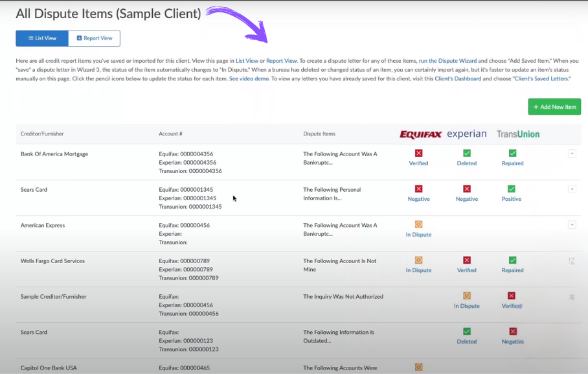
Task: Click Verified status under Equifax for Bank Of America
Action: (x=418, y=163)
